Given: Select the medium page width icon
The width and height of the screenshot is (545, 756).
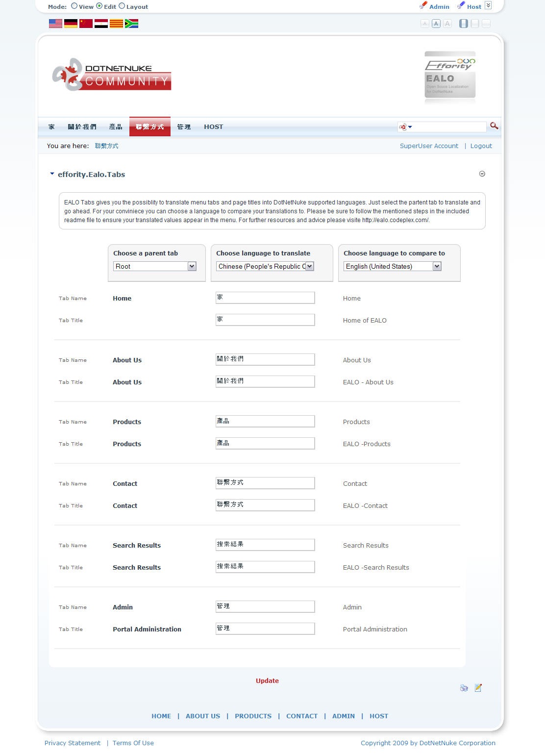Looking at the screenshot, I should point(475,24).
